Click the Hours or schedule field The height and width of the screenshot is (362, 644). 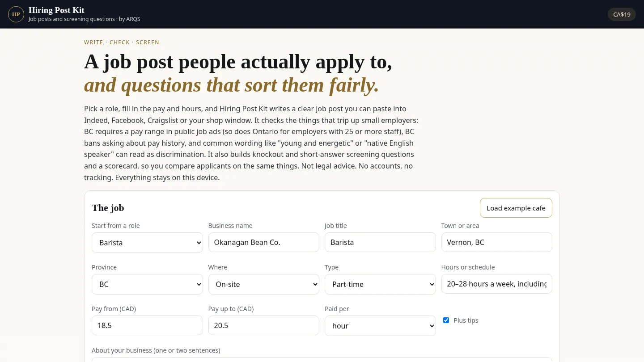(x=497, y=284)
